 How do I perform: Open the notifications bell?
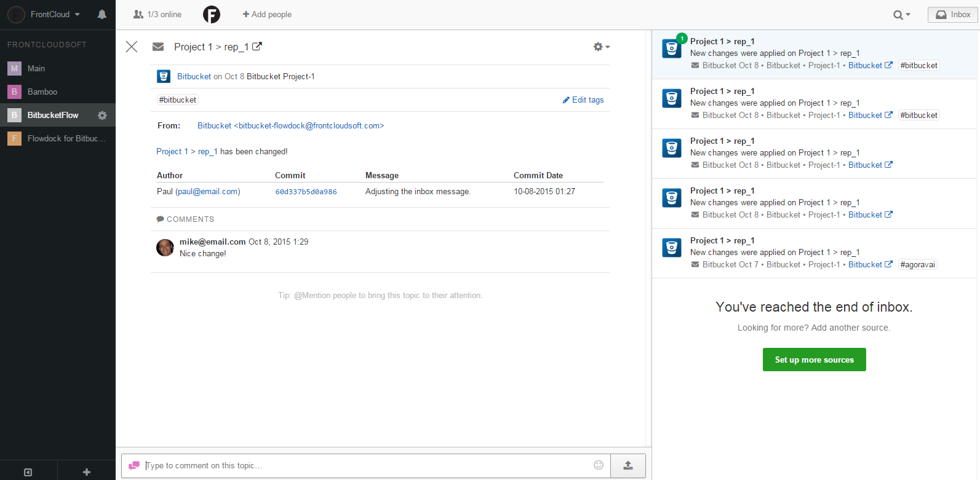pyautogui.click(x=102, y=14)
